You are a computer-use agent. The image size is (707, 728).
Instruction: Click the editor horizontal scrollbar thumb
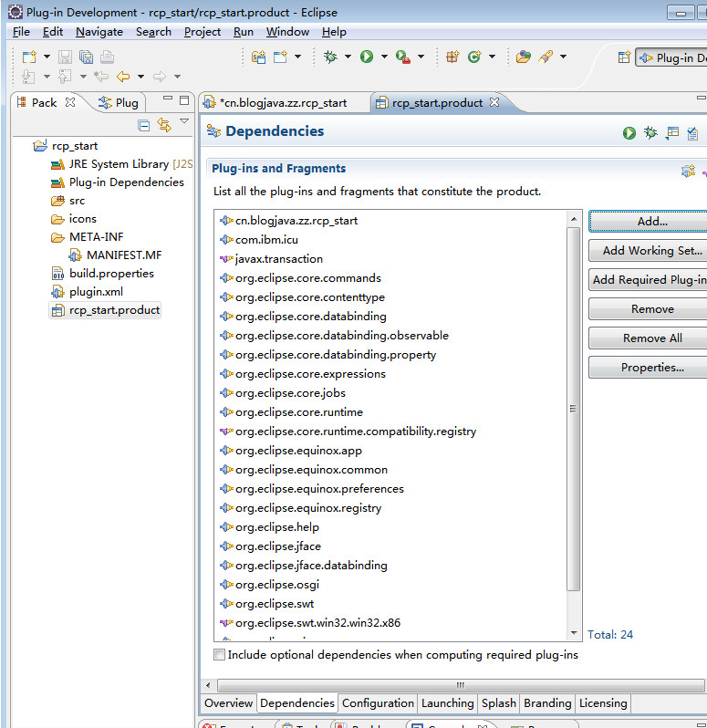461,685
